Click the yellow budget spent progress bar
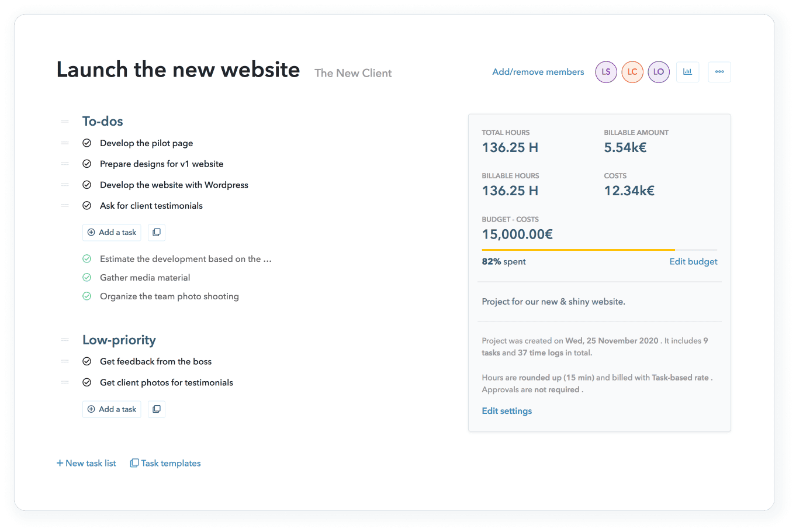The width and height of the screenshot is (796, 532). point(578,250)
